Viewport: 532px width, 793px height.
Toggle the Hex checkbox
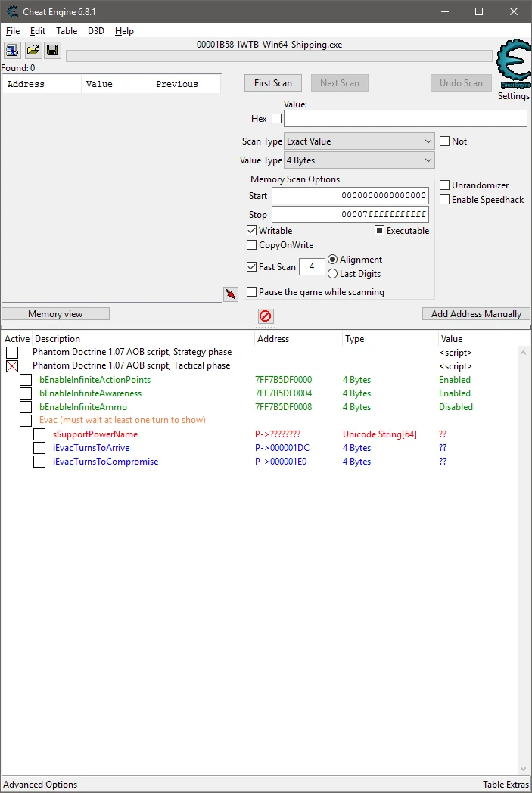point(277,118)
